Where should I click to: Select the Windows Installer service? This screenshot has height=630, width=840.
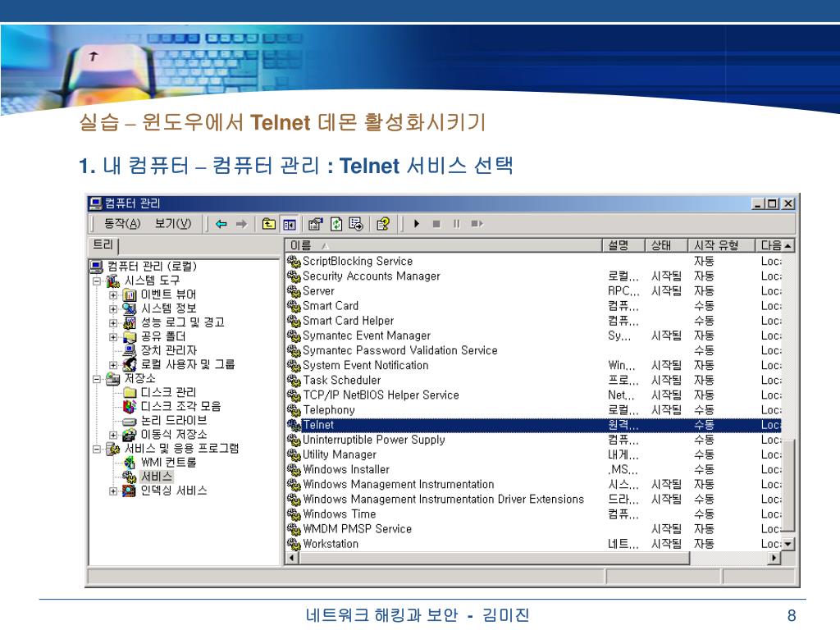click(533, 469)
